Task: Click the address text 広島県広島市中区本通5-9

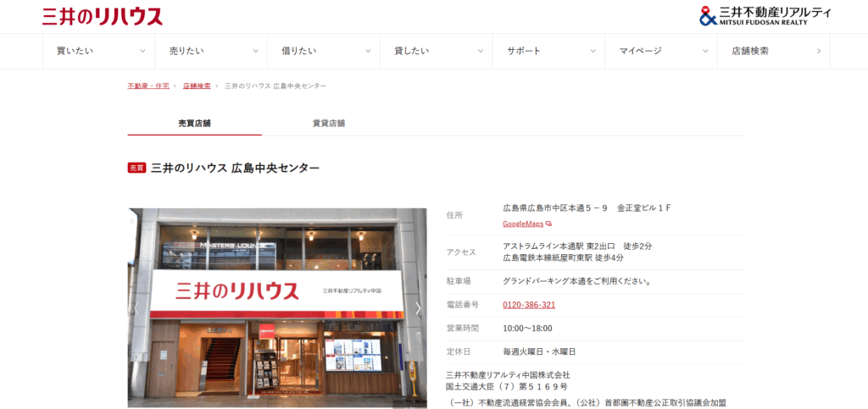Action: [555, 207]
